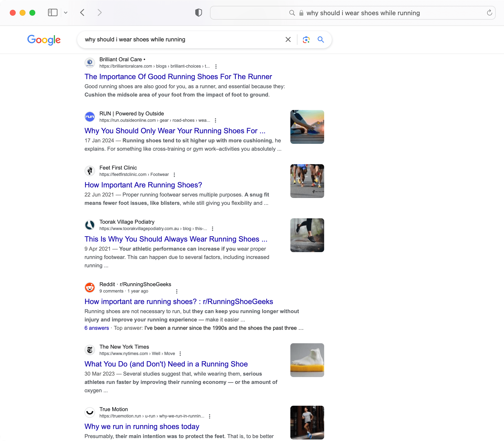Screen dimensions: 504x441
Task: Click the Reddit favicon
Action: coord(90,287)
